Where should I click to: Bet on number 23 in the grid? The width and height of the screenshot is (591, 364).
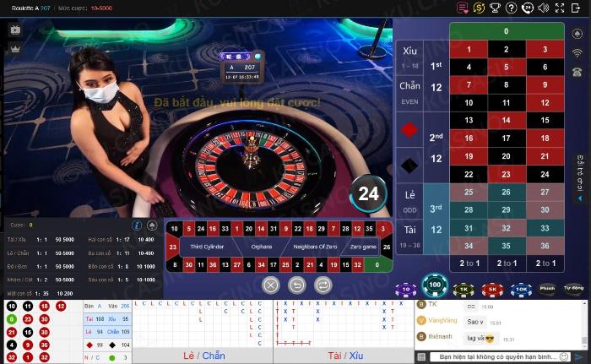coord(507,174)
